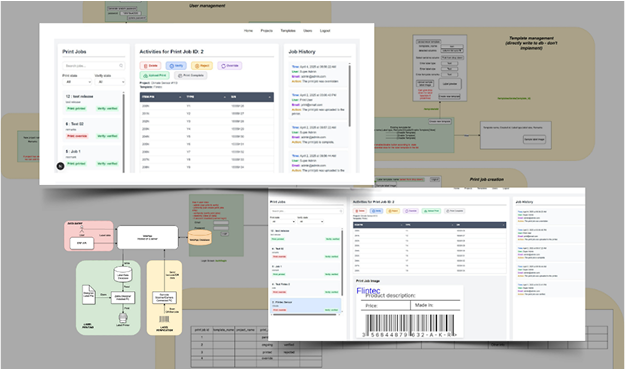Select the '5 : Job 1' job in larger window
The width and height of the screenshot is (625, 370).
pyautogui.click(x=92, y=157)
